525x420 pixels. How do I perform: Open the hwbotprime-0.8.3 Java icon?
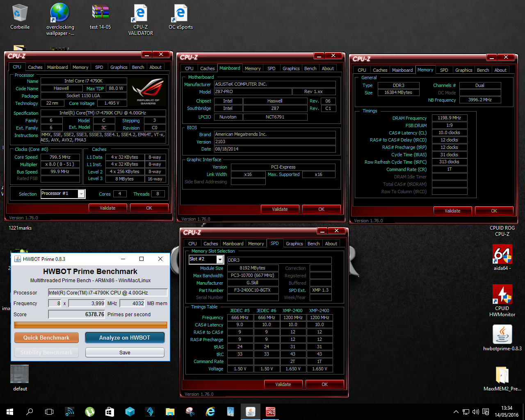[x=502, y=338]
